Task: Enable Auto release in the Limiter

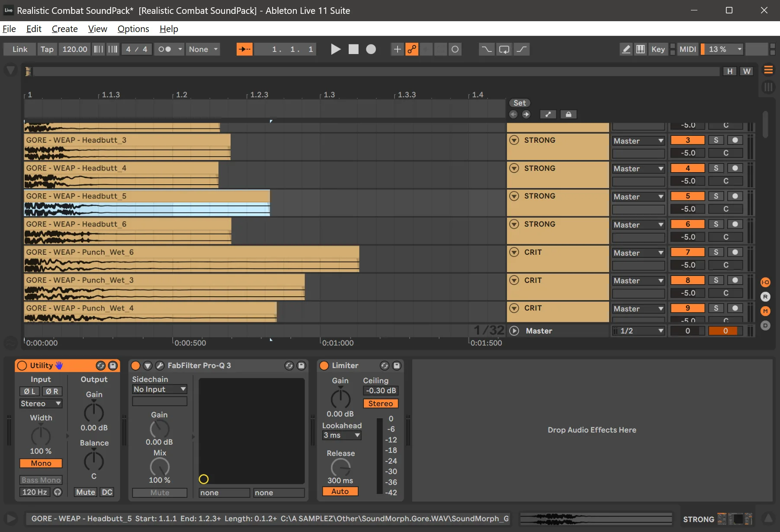Action: coord(340,491)
